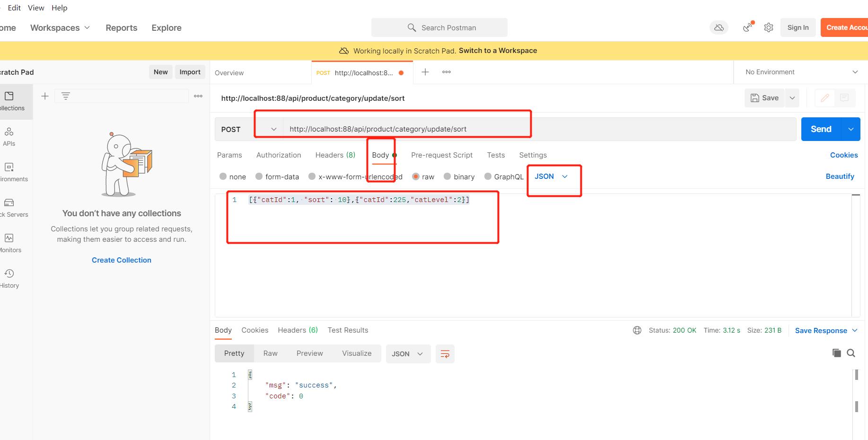Open the History sidebar panel
The width and height of the screenshot is (868, 440).
tap(9, 279)
